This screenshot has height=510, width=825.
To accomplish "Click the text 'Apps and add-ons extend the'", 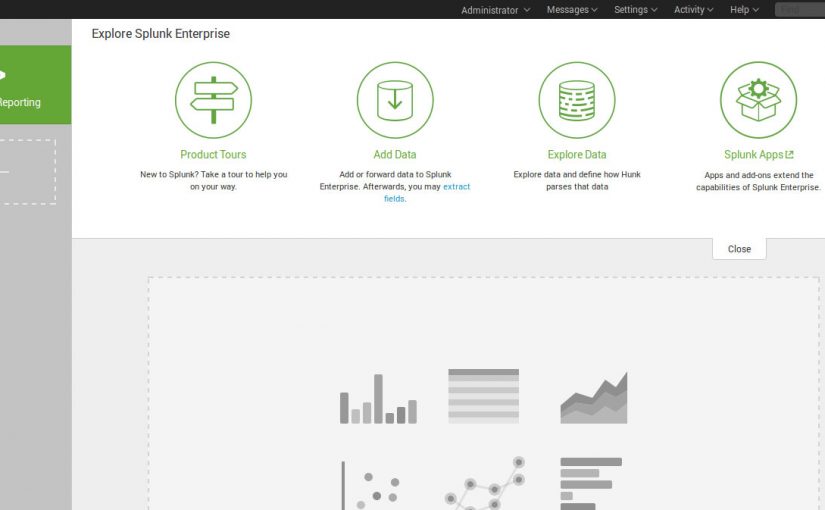I will pyautogui.click(x=759, y=175).
